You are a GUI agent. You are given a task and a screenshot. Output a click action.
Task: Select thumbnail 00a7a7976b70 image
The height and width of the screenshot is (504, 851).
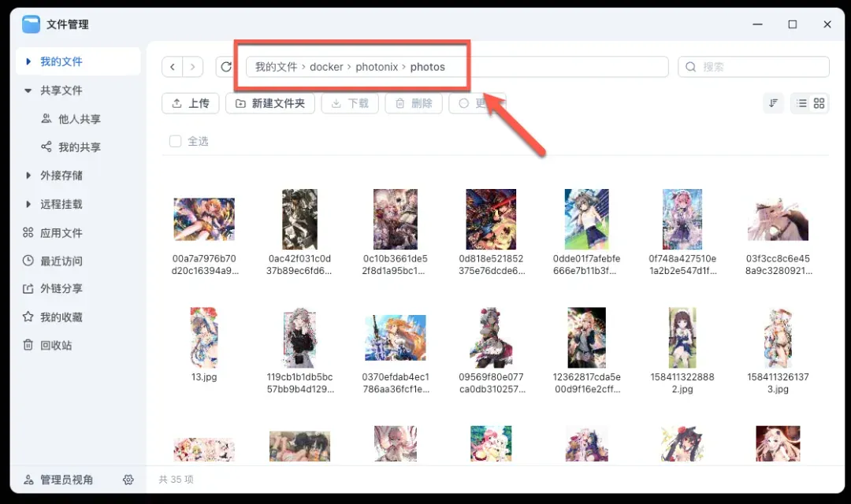(x=204, y=219)
